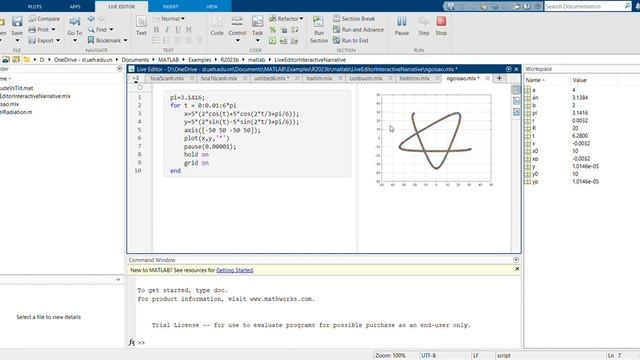Close the New to MATLAB banner

(x=517, y=269)
